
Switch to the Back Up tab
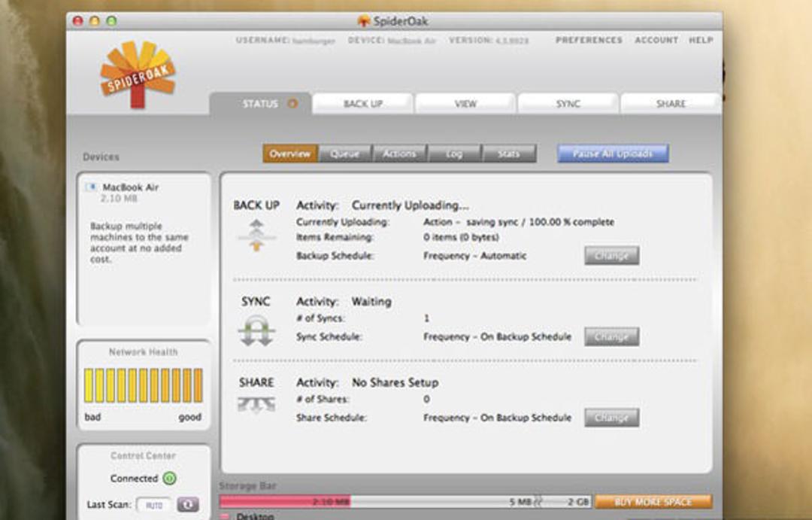point(363,104)
